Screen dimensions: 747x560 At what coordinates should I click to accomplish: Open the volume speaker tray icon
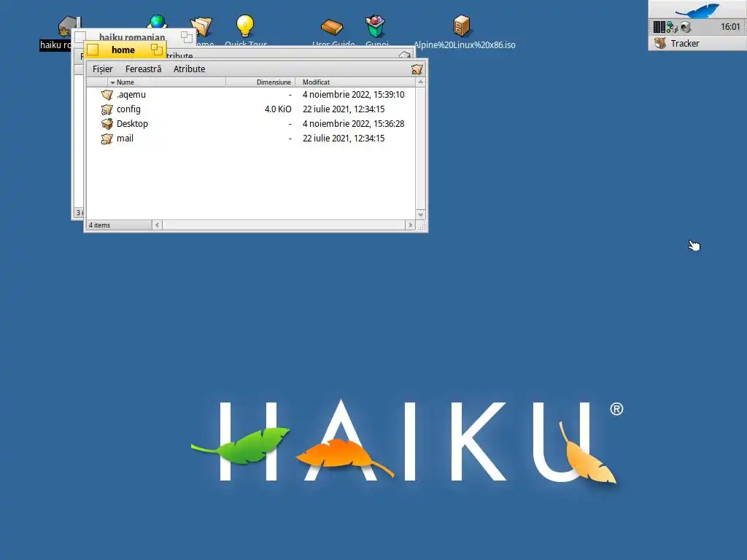click(x=685, y=27)
